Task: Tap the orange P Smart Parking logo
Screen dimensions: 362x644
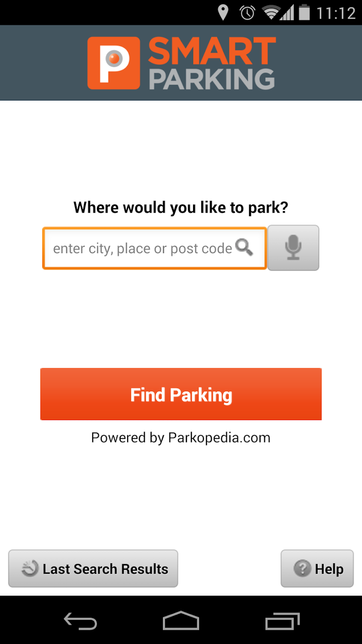Action: 113,63
